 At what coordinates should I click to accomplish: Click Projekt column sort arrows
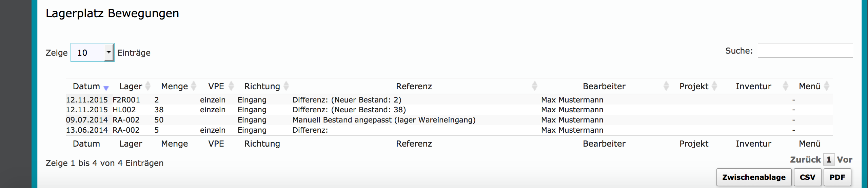[x=714, y=86]
